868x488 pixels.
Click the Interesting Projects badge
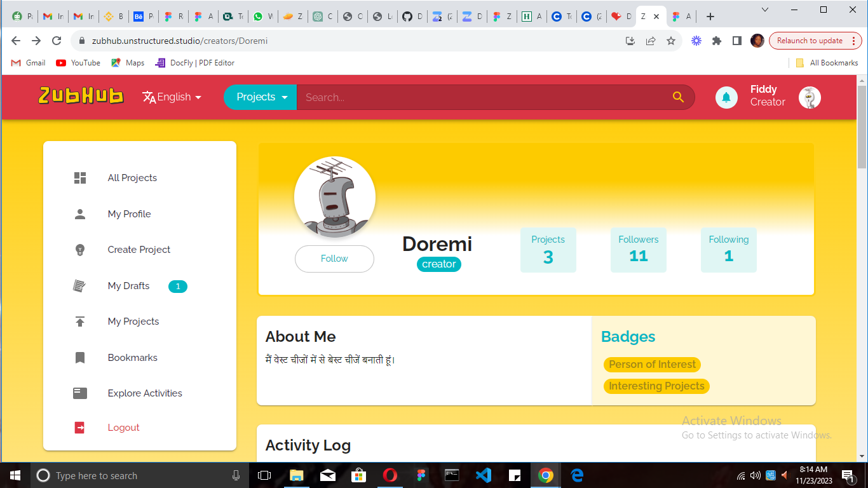point(656,386)
